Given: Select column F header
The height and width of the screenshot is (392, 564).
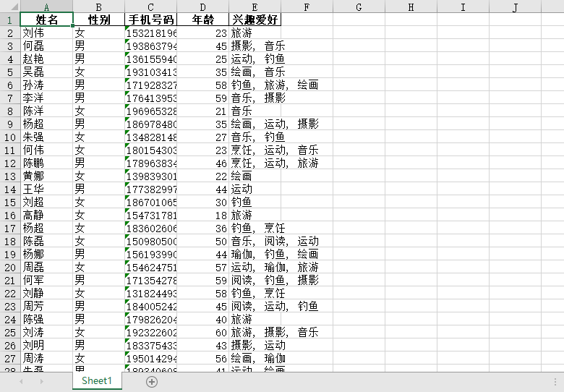Looking at the screenshot, I should tap(307, 7).
